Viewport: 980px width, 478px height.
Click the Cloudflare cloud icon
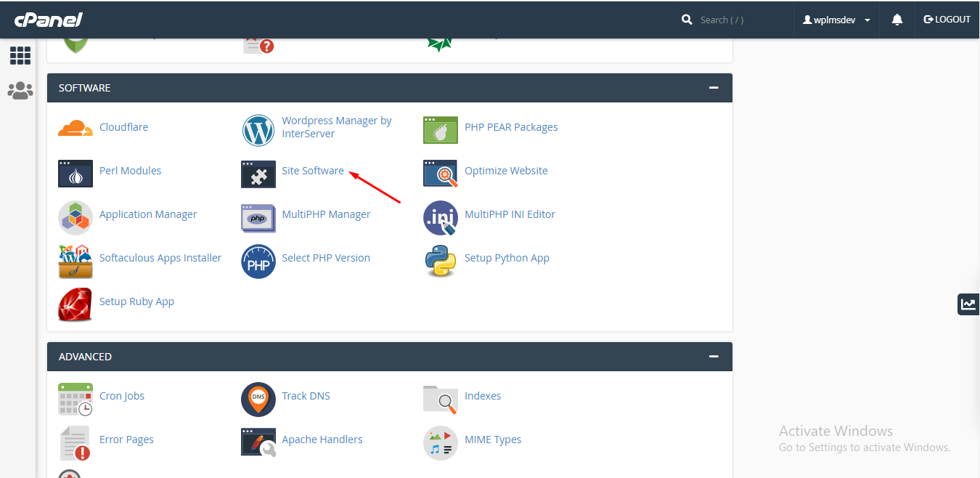[75, 129]
